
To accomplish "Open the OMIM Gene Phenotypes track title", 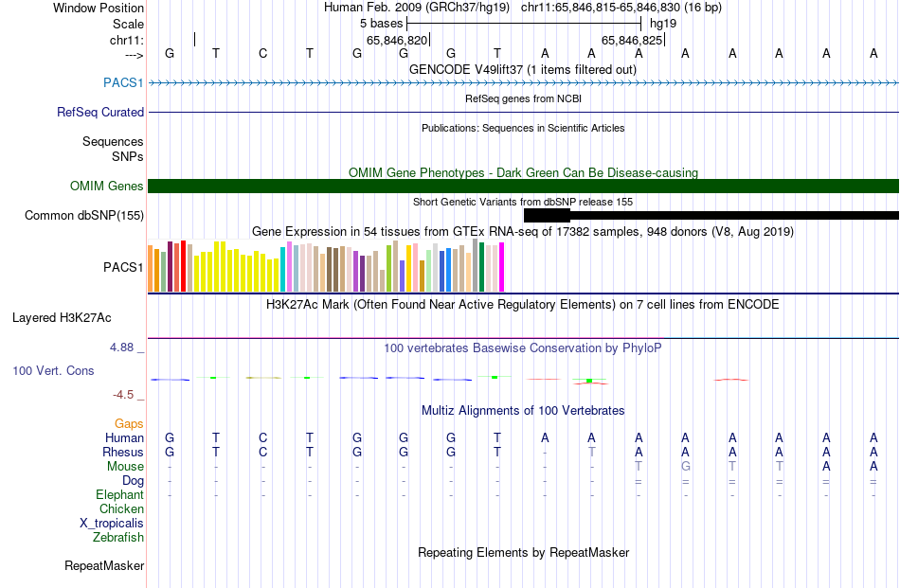I will coord(523,172).
